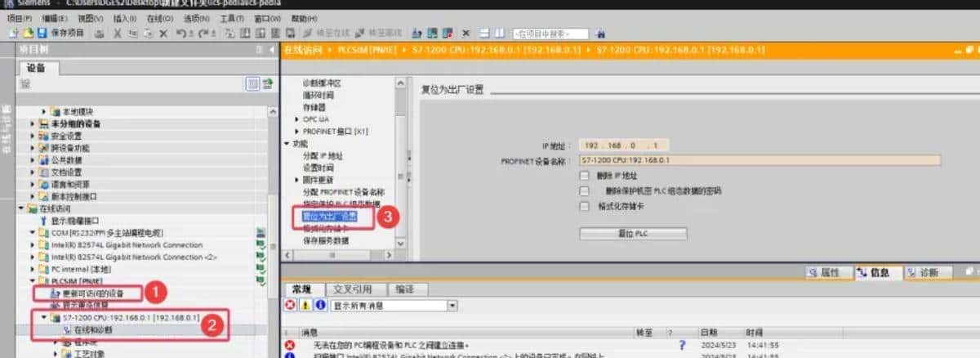Screen dimensions: 980x358
Task: Collapse the 在线访问 node
Action: (x=21, y=208)
